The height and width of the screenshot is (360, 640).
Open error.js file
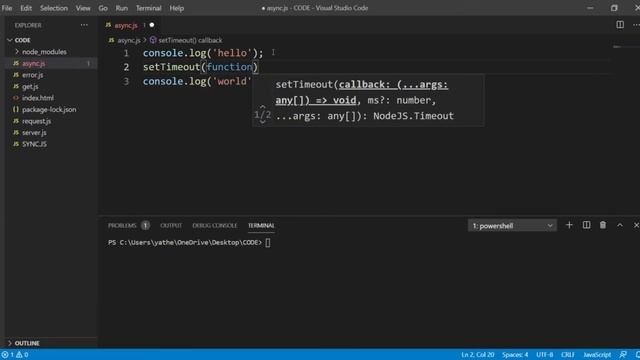coord(51,75)
